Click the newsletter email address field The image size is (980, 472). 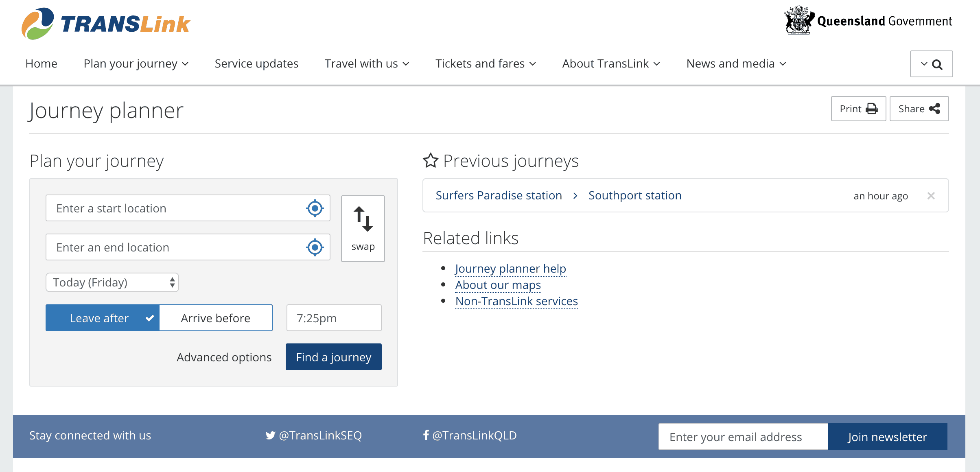(x=743, y=437)
